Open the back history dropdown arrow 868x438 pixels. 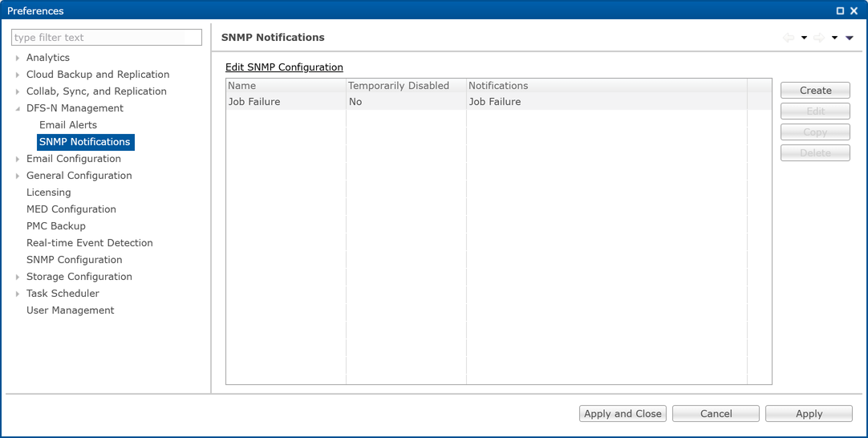pos(805,38)
